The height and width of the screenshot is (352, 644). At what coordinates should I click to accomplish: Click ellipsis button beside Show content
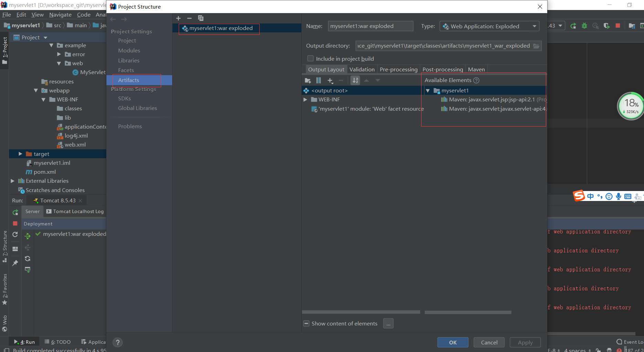point(388,324)
